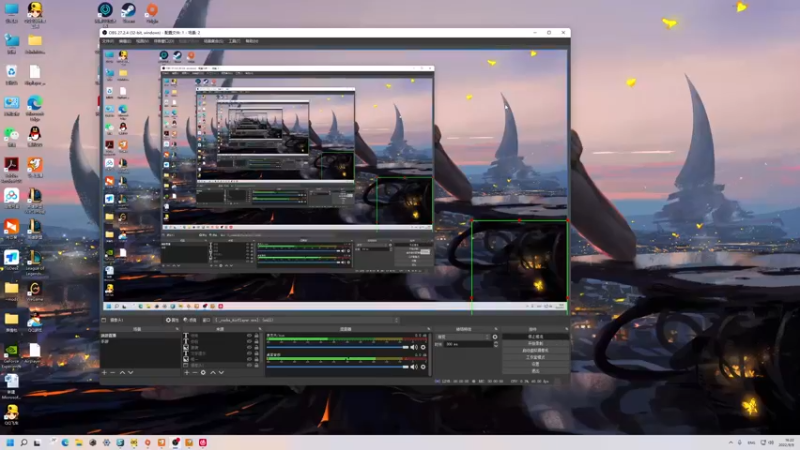
Task: Click transition duration input field
Action: (x=469, y=344)
